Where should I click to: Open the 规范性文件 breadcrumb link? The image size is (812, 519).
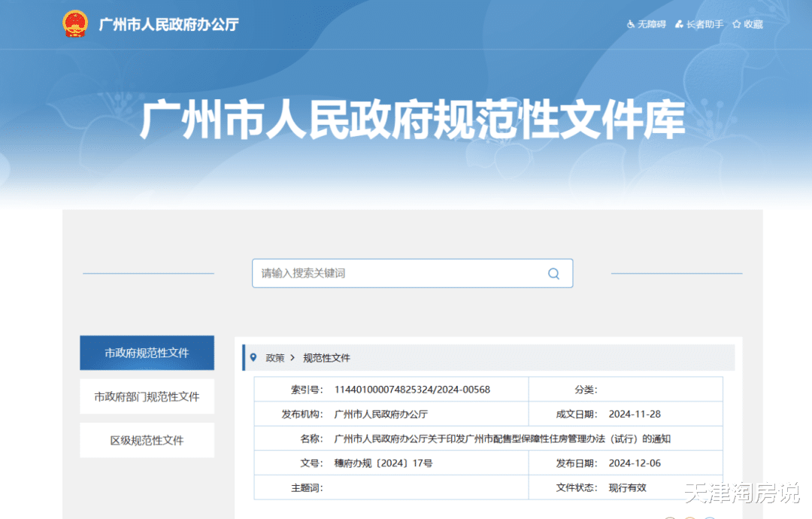326,358
